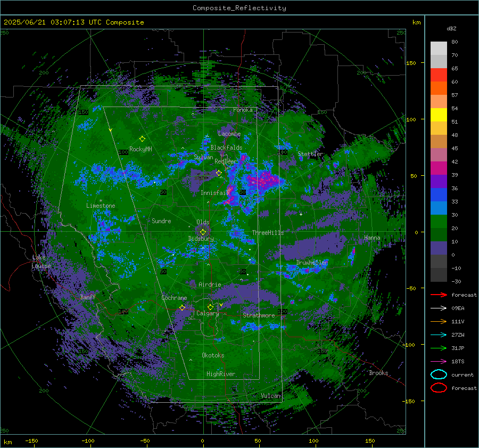479x448 pixels.
Task: Click the Sylvan label on the map
Action: 203,157
